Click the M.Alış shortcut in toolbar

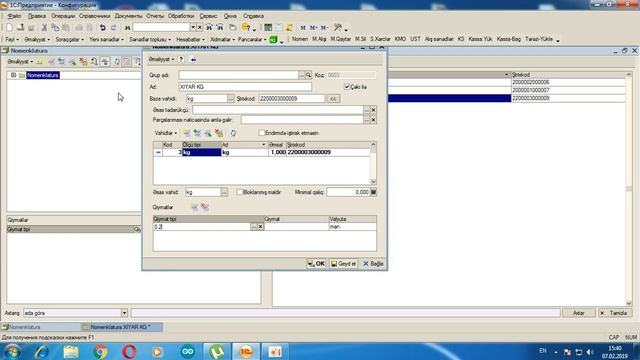pyautogui.click(x=319, y=39)
